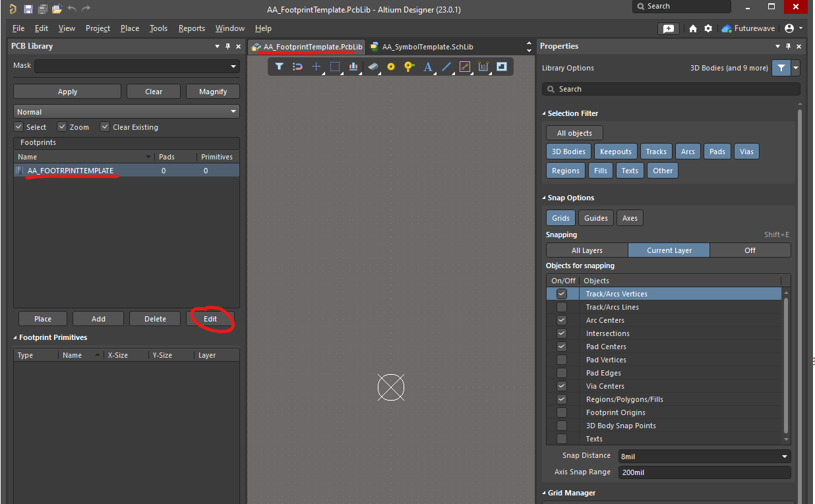Uncheck Track/Arcs Vertices snapping
Screen dimensions: 815x504
click(x=562, y=294)
